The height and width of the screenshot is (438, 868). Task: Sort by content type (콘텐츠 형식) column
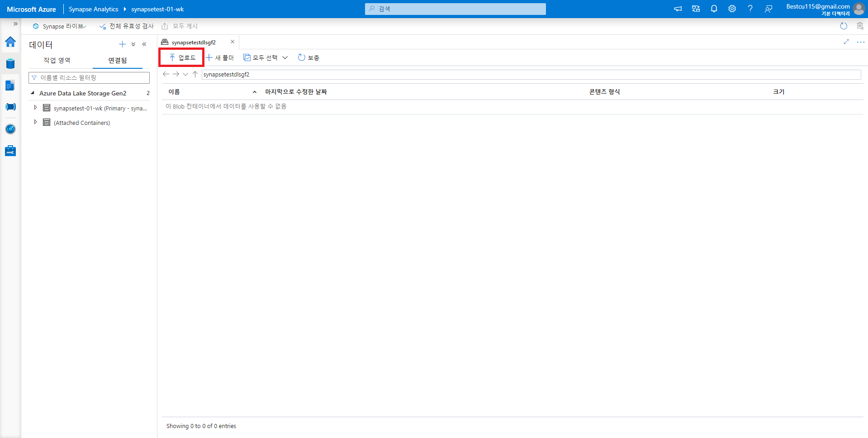tap(604, 92)
